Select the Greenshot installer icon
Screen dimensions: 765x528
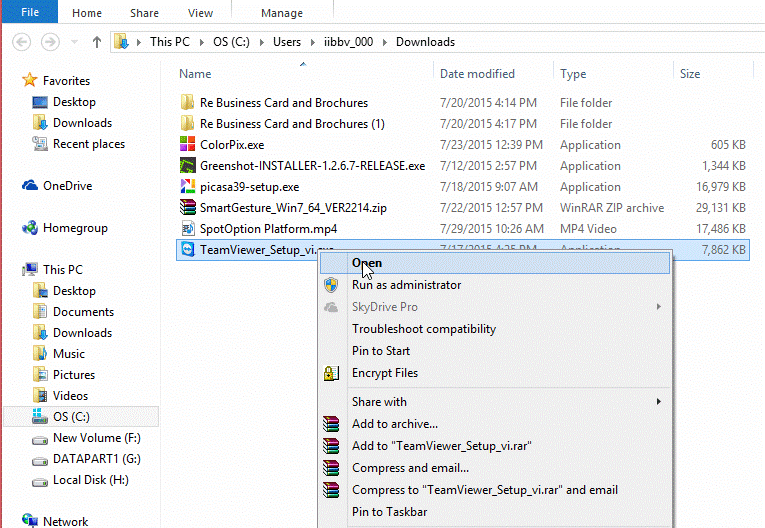point(186,166)
